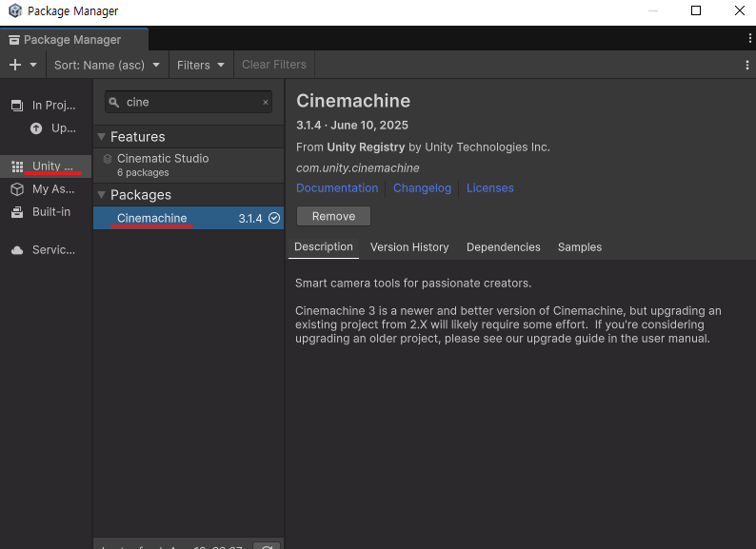
Task: Click the In Project window icon
Action: 17,105
